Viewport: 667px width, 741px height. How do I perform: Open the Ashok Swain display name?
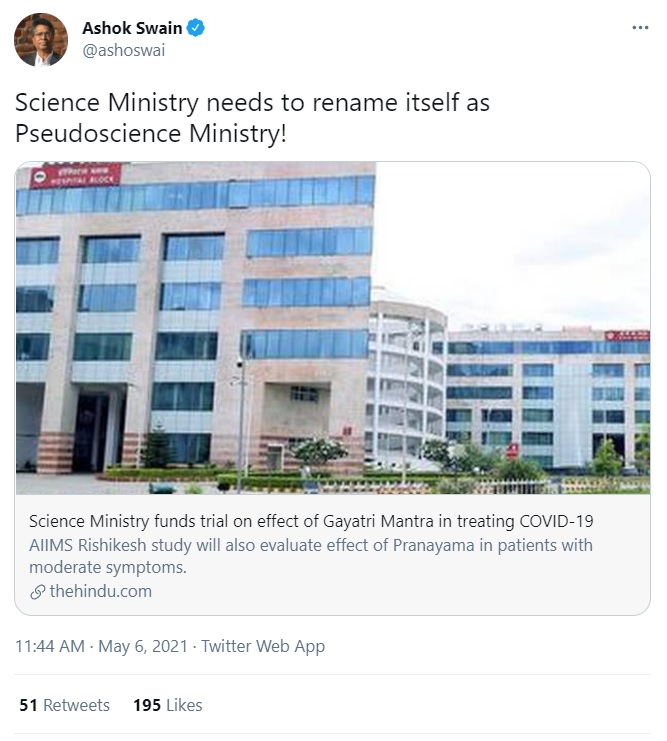click(x=130, y=29)
